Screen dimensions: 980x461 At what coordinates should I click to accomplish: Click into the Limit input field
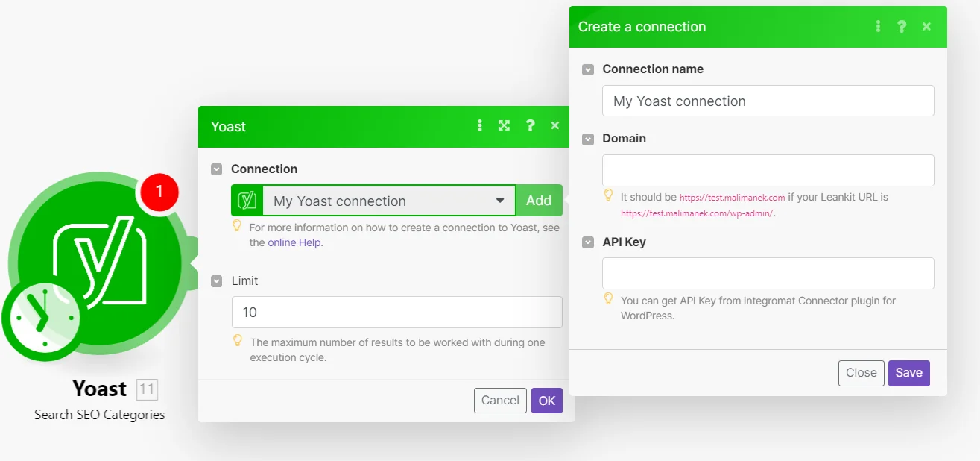pyautogui.click(x=397, y=312)
